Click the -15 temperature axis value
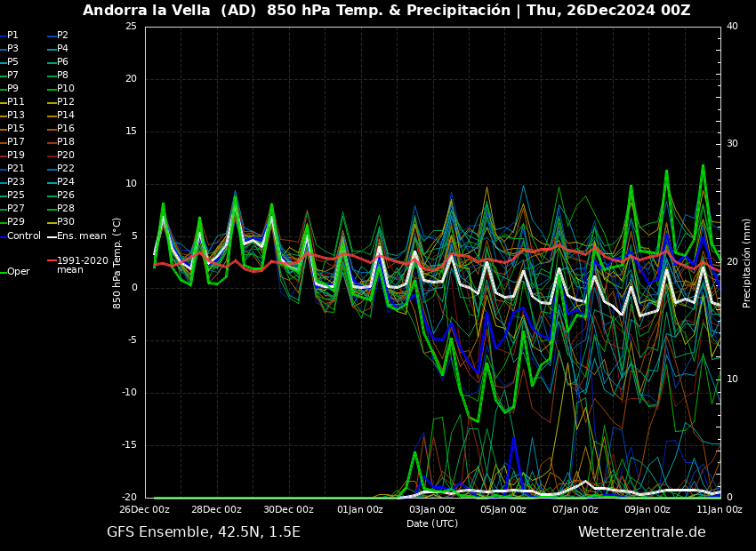Viewport: 756px width, 551px height. 129,445
